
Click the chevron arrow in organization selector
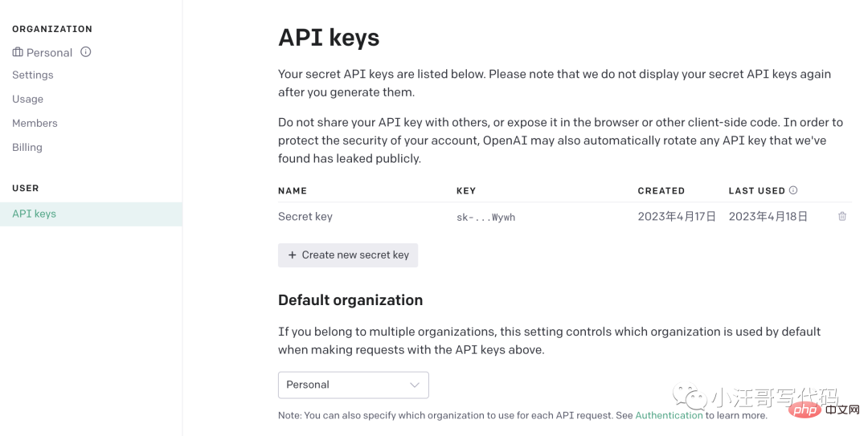point(415,385)
